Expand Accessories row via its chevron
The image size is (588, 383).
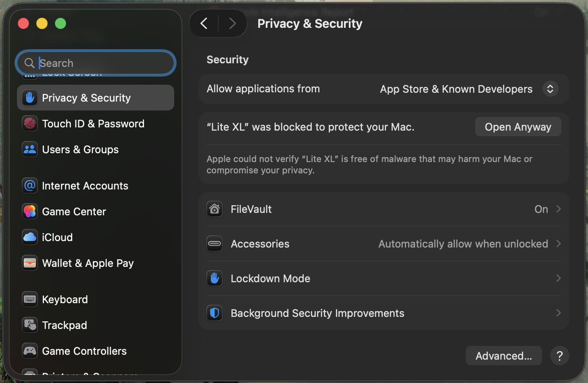(x=559, y=244)
